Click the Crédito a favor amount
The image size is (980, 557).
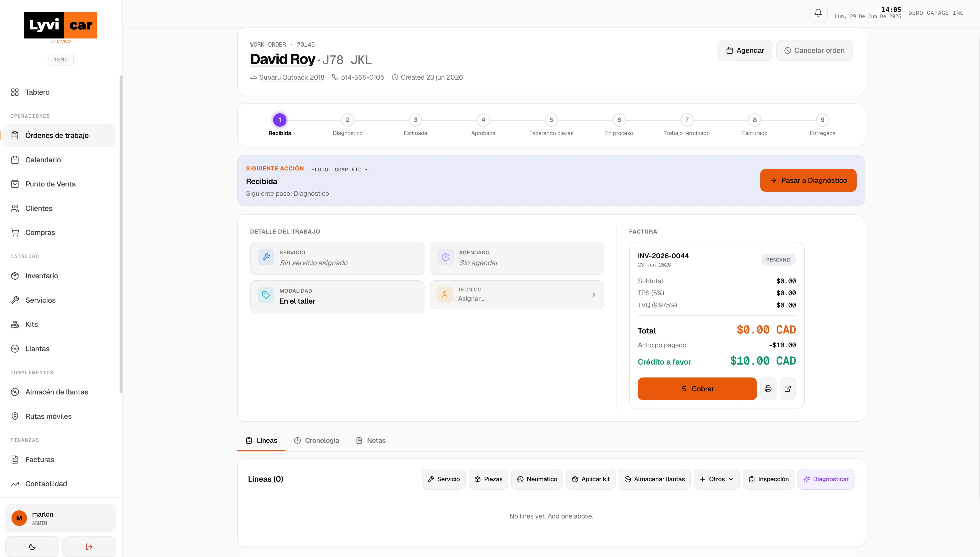763,361
